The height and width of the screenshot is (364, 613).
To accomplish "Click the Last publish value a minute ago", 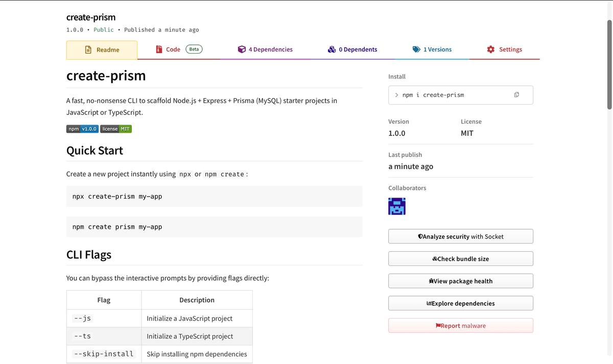I will click(411, 166).
